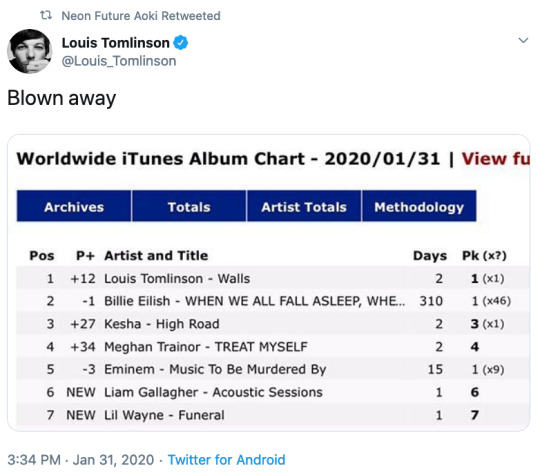The image size is (540, 475).
Task: Open the Archives tab
Action: tap(74, 206)
